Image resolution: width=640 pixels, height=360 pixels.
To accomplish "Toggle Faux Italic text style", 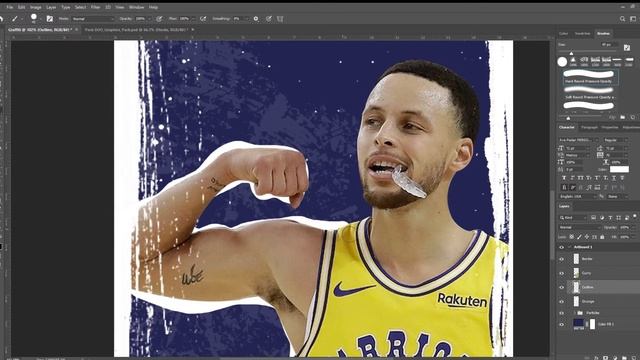I will (572, 178).
